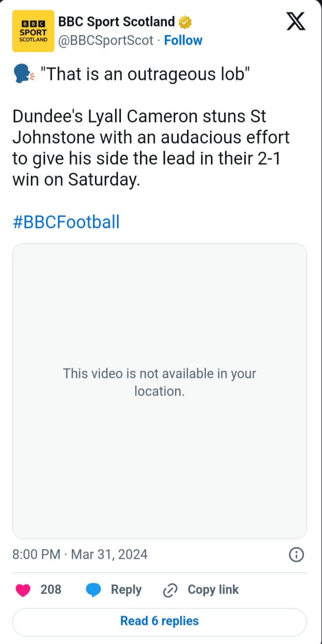Open the tweet info icon
322x644 pixels.
tap(297, 555)
